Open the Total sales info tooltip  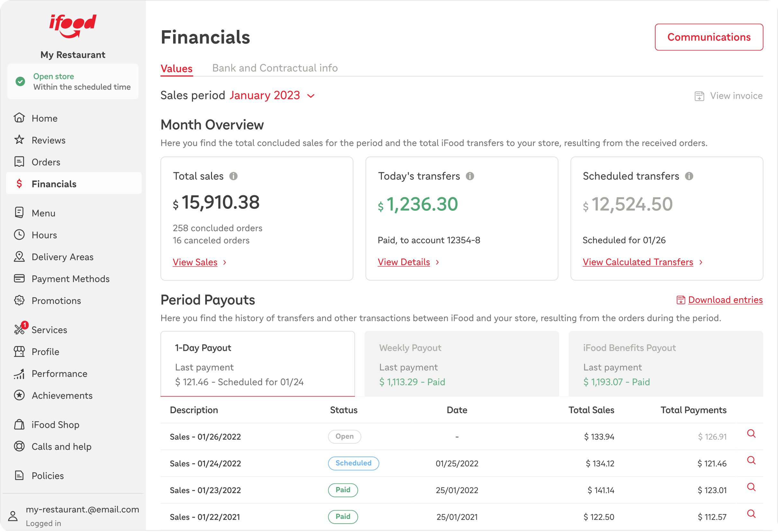234,176
